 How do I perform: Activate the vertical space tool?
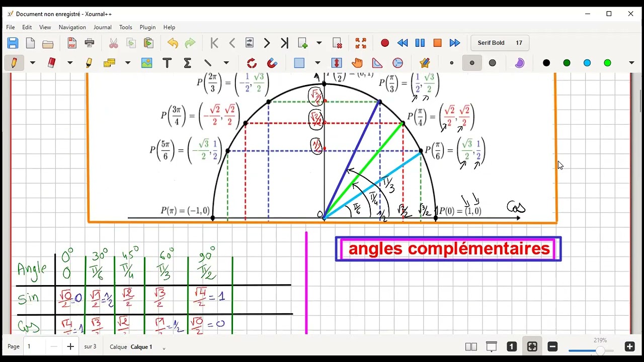click(337, 63)
